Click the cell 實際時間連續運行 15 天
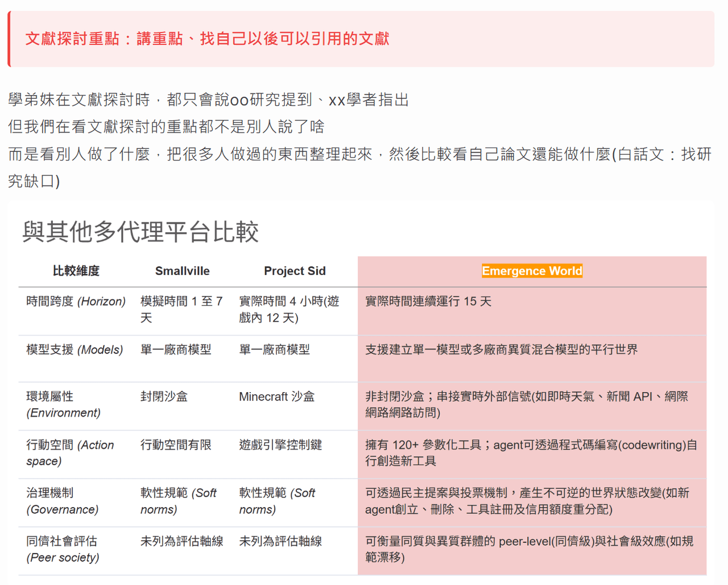 coord(428,301)
